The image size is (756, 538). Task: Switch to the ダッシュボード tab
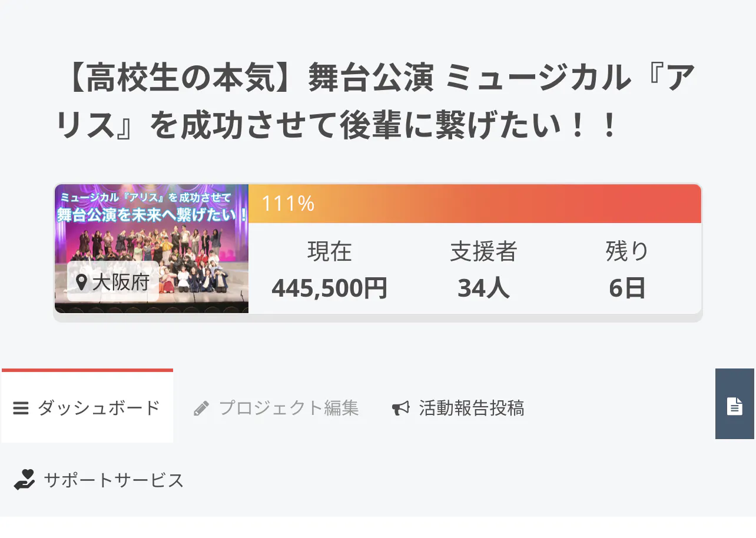tap(99, 408)
